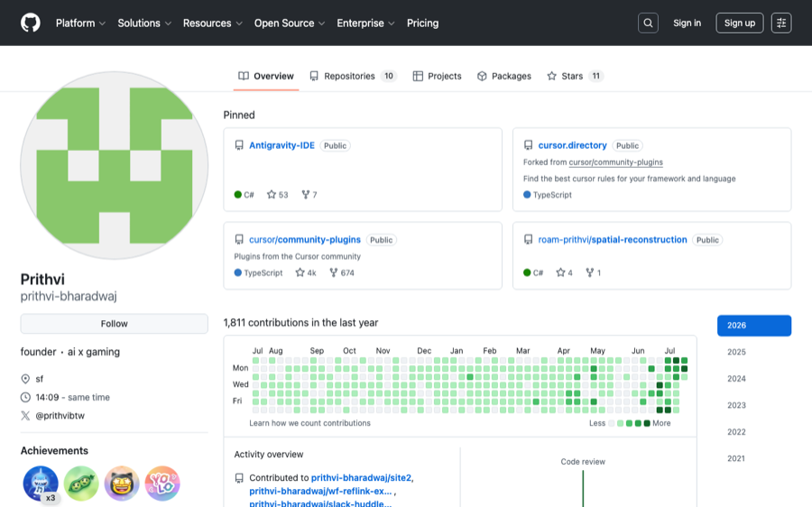The height and width of the screenshot is (507, 812).
Task: Open the GitHub home logo
Action: click(x=31, y=23)
